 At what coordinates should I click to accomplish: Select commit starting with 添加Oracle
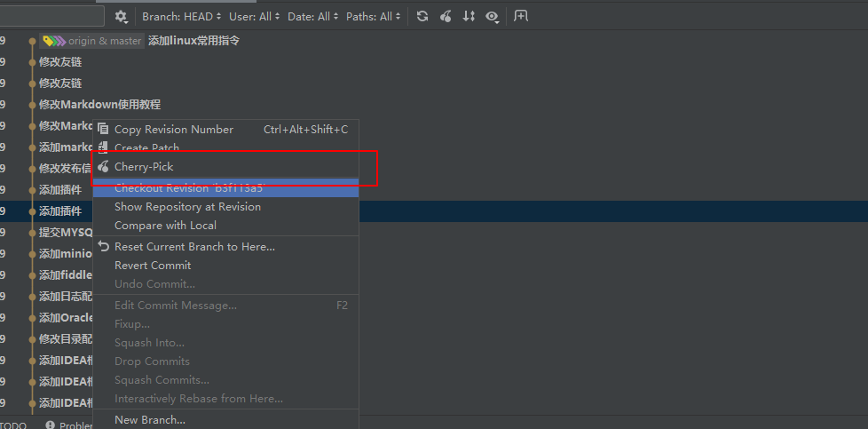(x=66, y=318)
